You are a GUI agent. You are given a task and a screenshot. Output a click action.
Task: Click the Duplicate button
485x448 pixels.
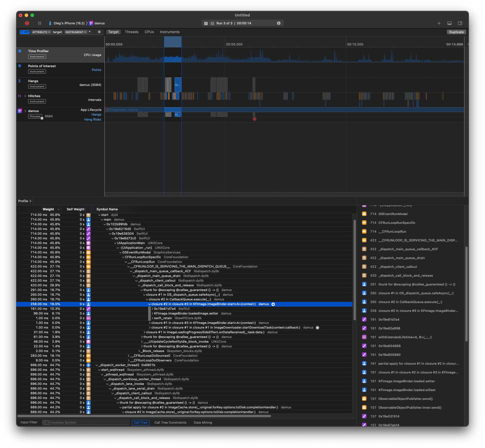(456, 32)
